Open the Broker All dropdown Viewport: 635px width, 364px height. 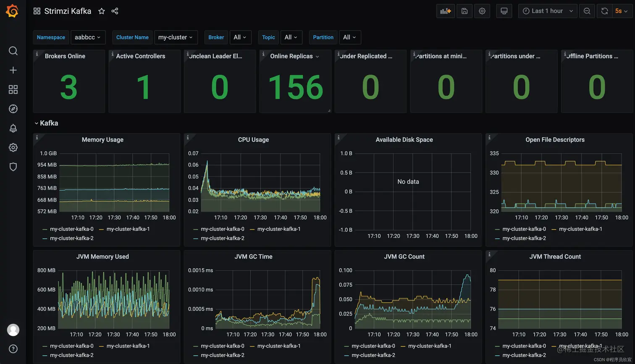[241, 37]
